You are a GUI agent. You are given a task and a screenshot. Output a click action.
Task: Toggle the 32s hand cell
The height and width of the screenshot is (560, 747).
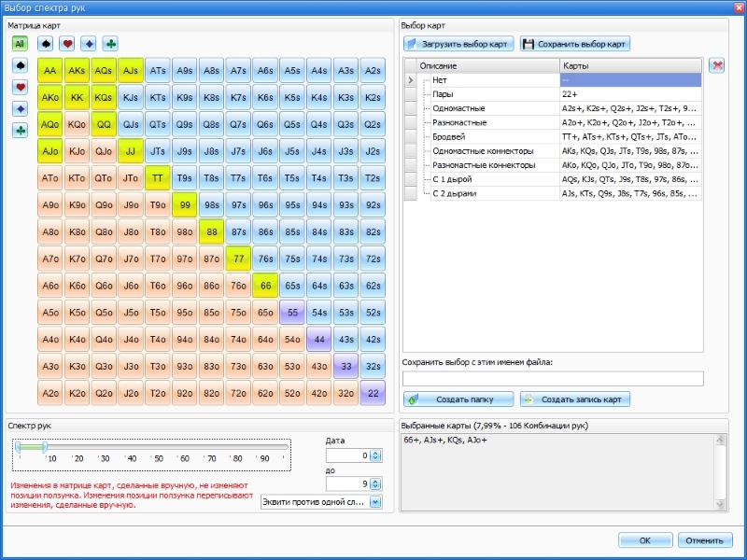(x=373, y=366)
